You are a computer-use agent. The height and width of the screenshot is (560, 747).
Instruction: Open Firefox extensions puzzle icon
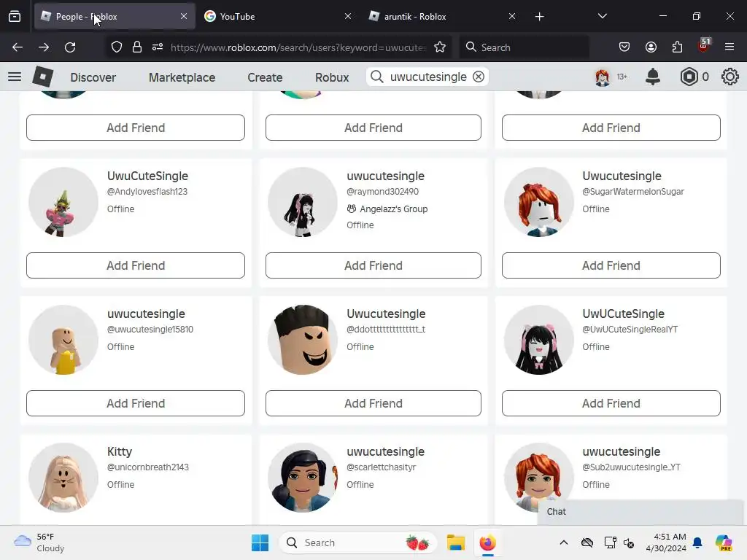(677, 47)
